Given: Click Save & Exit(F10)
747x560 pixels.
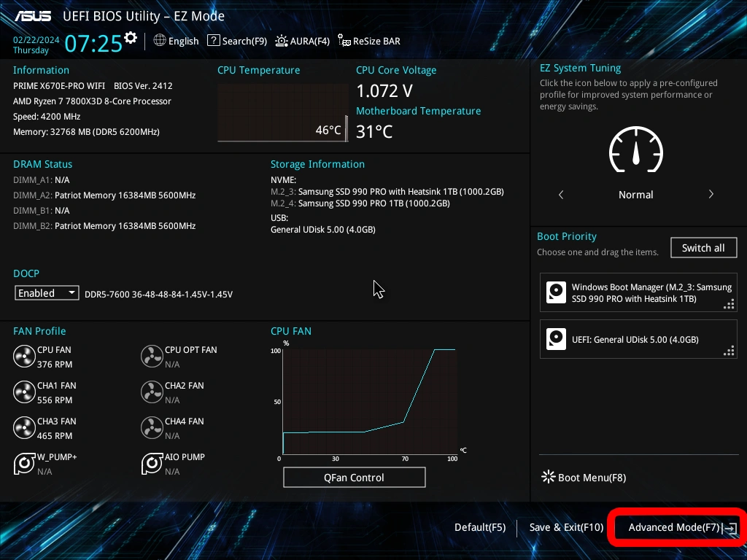Looking at the screenshot, I should [x=566, y=527].
